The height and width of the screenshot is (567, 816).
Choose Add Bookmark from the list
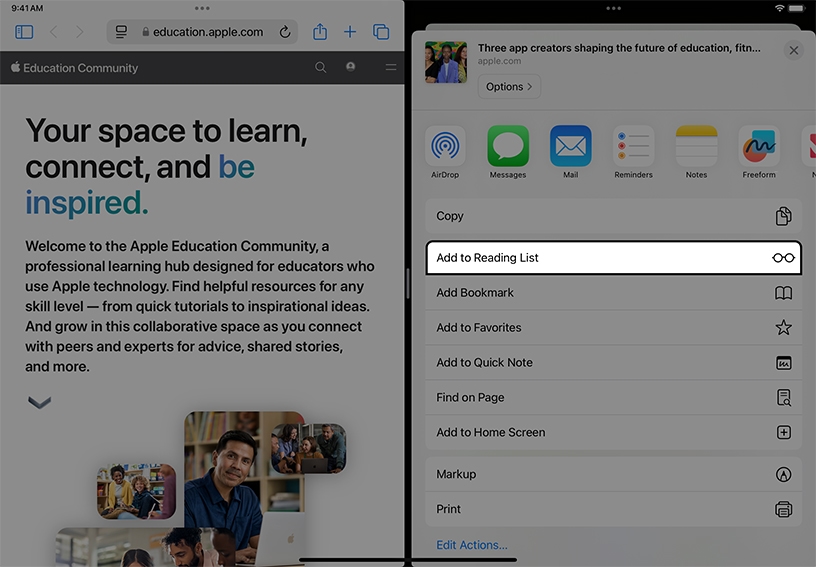click(613, 293)
